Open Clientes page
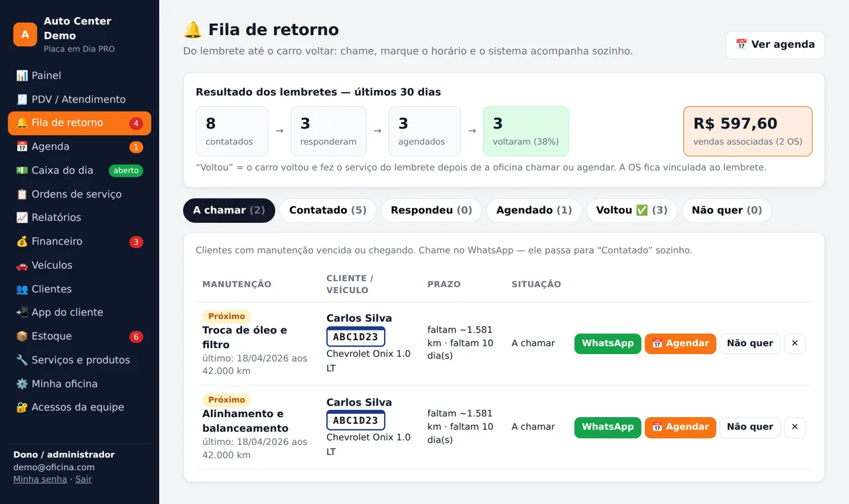 [x=80, y=289]
